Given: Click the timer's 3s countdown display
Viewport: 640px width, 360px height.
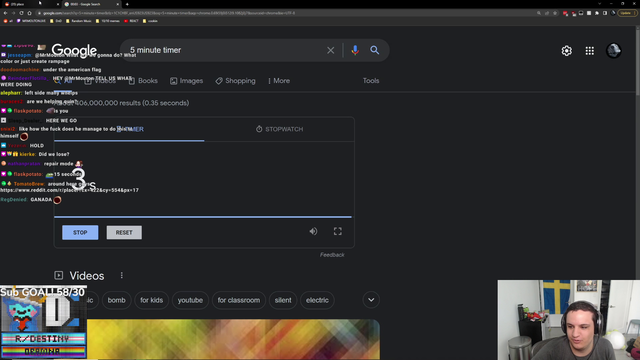Looking at the screenshot, I should click(83, 180).
